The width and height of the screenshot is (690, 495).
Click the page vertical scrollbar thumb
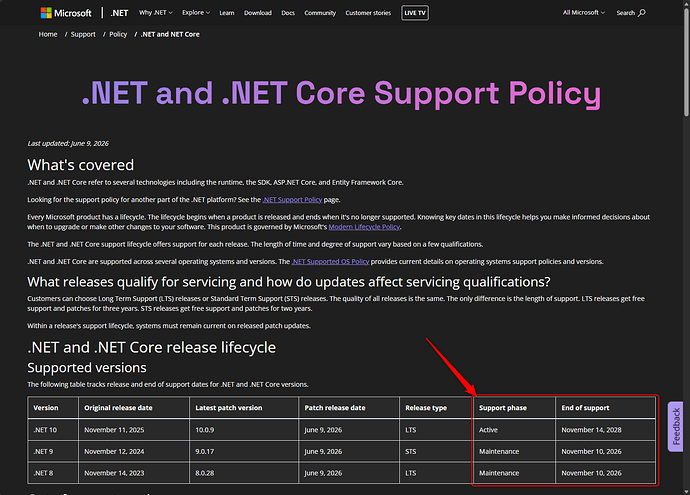point(686,62)
